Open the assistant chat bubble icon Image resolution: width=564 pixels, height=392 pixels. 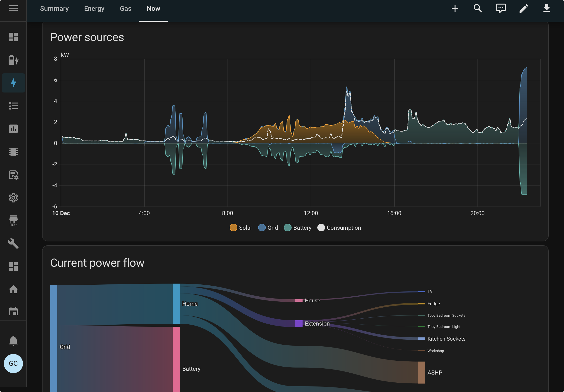[x=501, y=8]
